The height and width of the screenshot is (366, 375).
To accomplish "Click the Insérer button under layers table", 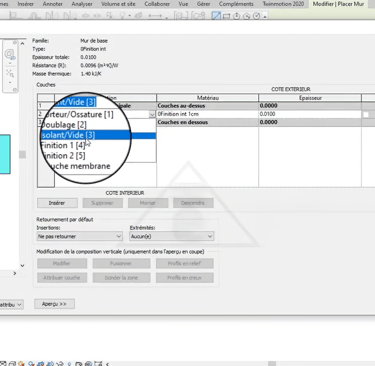I will point(57,203).
